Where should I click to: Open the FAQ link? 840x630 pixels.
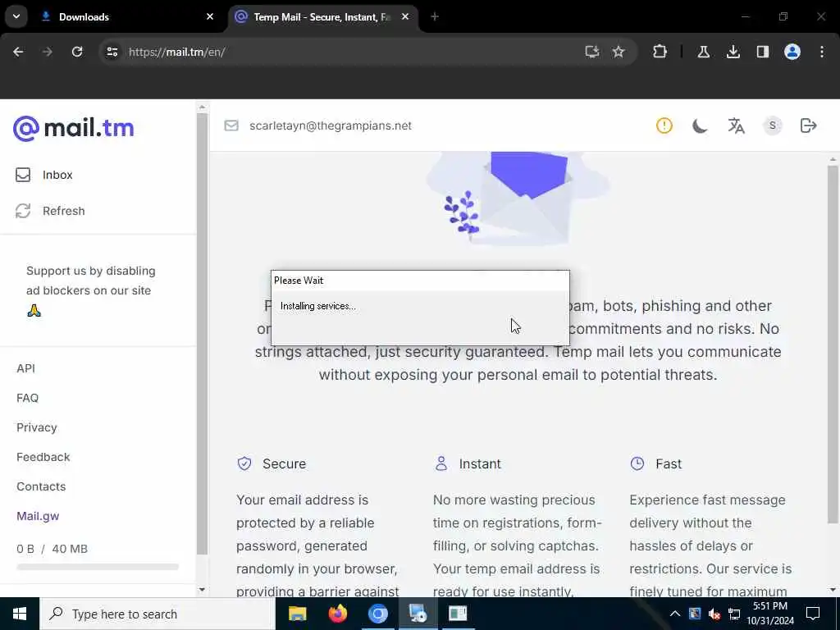pos(27,398)
